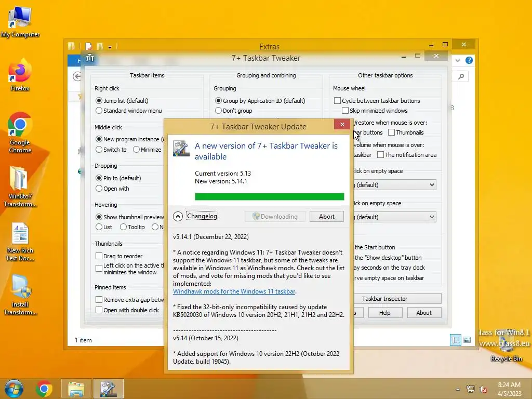532x399 pixels.
Task: Select Switch to middle click option
Action: (99, 150)
